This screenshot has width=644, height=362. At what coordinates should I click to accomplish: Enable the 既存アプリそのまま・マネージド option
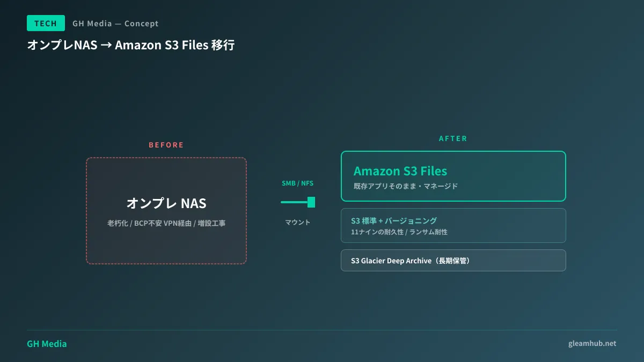(x=405, y=186)
